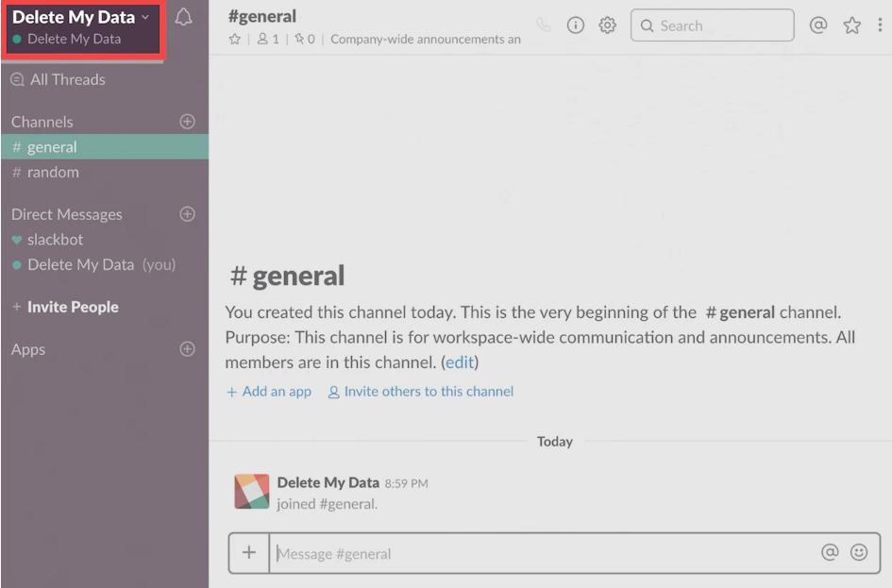Screen dimensions: 892x588
Task: Click into the Message #general input field
Action: [543, 553]
